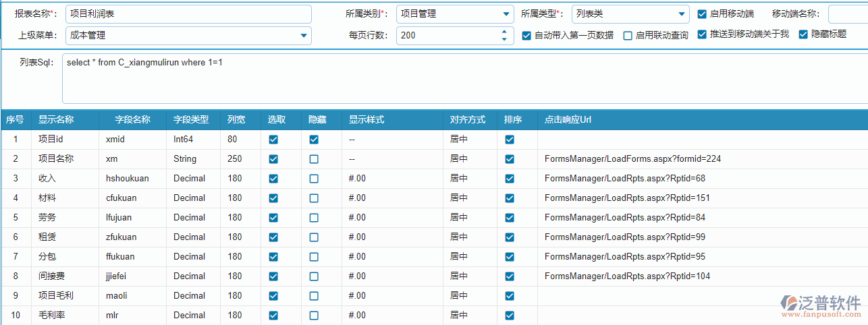This screenshot has height=325, width=868.
Task: Disable 推送到移动端关于我 checkbox
Action: coord(702,34)
